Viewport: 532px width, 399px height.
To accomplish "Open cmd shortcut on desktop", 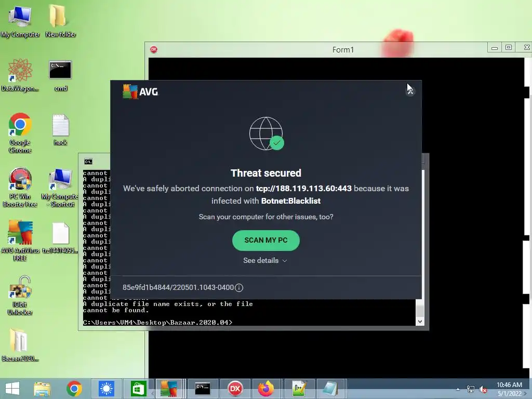I will (x=60, y=76).
